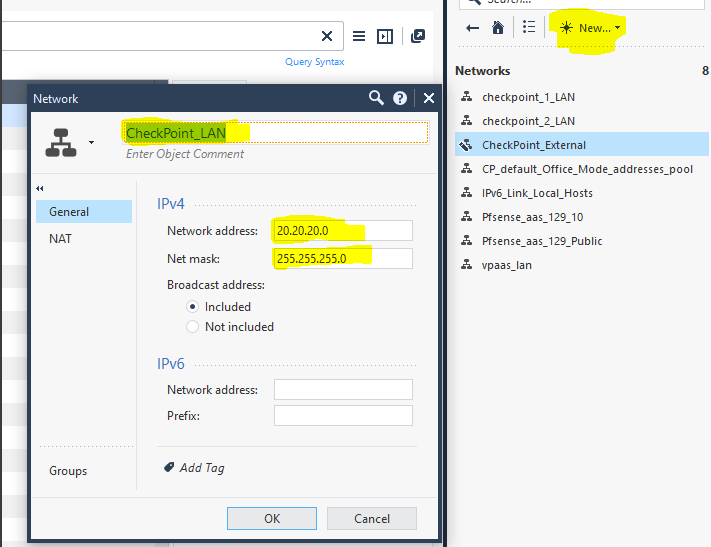
Task: Select the Included broadcast address option
Action: (x=193, y=307)
